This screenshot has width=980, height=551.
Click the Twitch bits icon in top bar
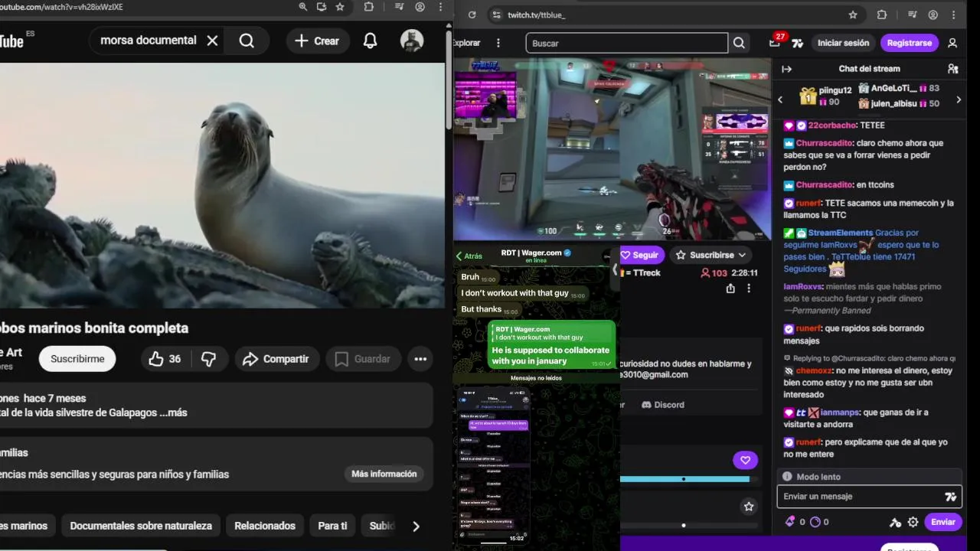[797, 43]
